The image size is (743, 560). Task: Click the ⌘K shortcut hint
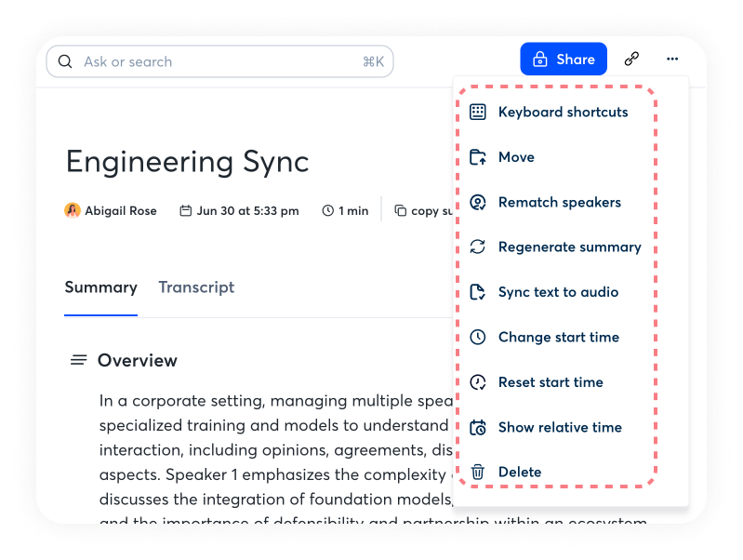click(x=374, y=61)
